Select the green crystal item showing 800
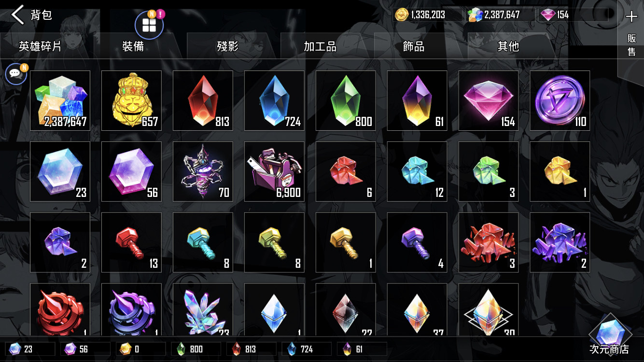This screenshot has width=644, height=362. coord(346,100)
